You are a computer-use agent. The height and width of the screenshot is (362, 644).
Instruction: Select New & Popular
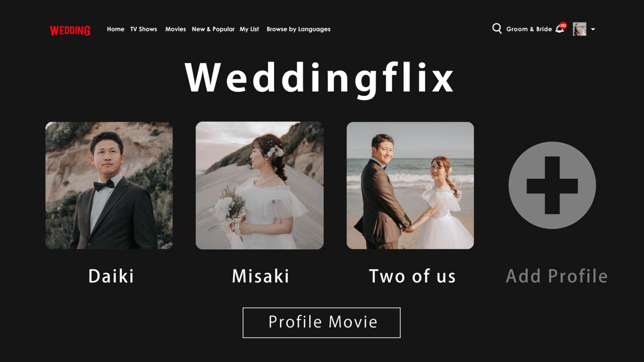213,29
